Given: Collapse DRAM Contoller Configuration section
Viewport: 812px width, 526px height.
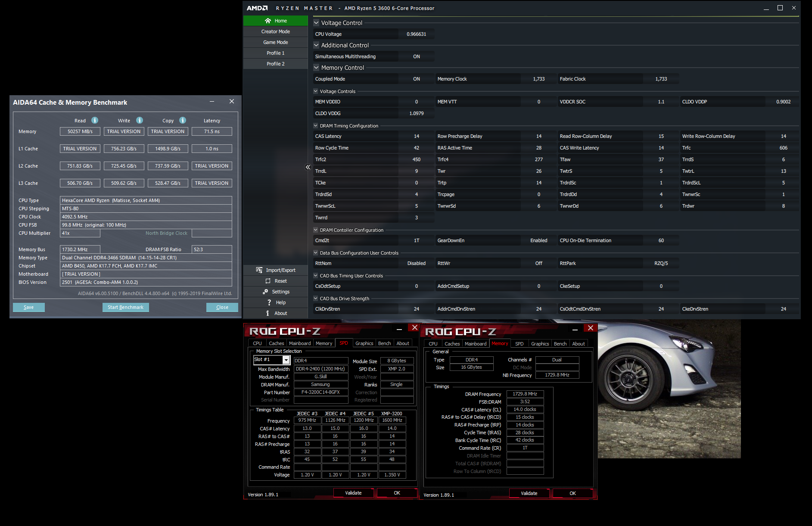Looking at the screenshot, I should click(315, 230).
